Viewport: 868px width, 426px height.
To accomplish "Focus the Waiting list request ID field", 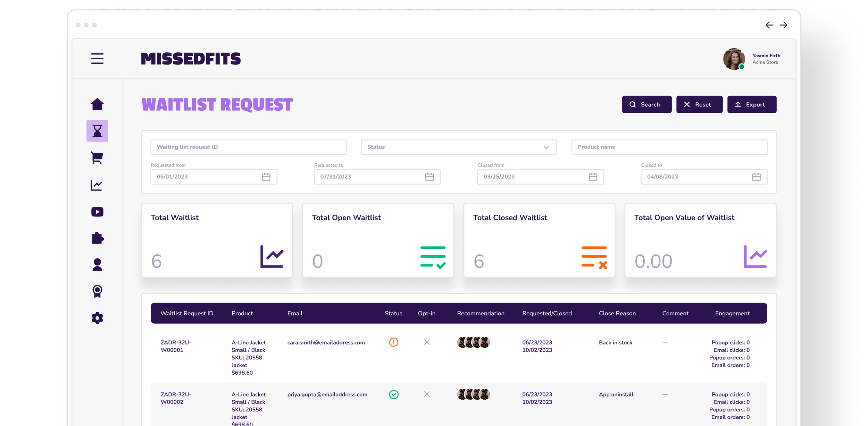I will coord(248,147).
